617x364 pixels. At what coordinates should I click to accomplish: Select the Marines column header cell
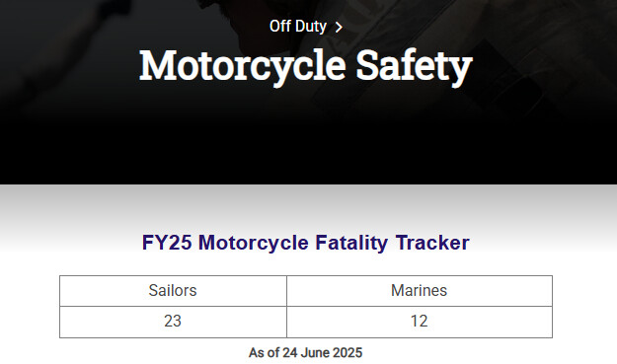(420, 291)
